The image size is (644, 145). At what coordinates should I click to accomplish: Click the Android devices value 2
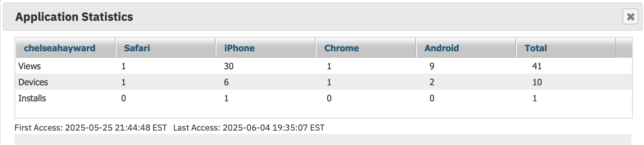(432, 82)
